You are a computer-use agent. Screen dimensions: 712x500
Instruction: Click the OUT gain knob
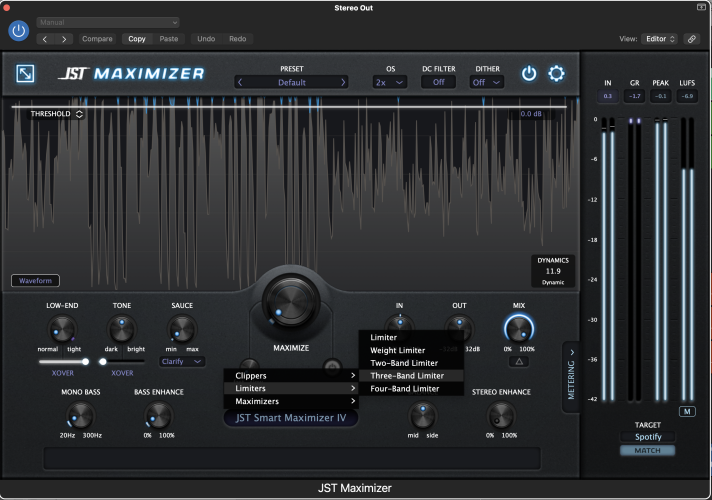click(x=459, y=328)
